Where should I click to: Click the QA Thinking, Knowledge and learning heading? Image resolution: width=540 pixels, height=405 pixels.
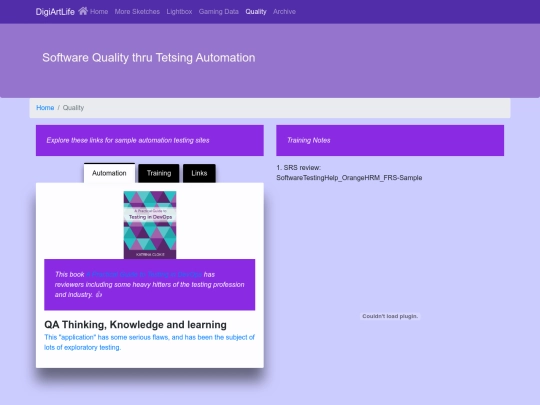coord(135,325)
